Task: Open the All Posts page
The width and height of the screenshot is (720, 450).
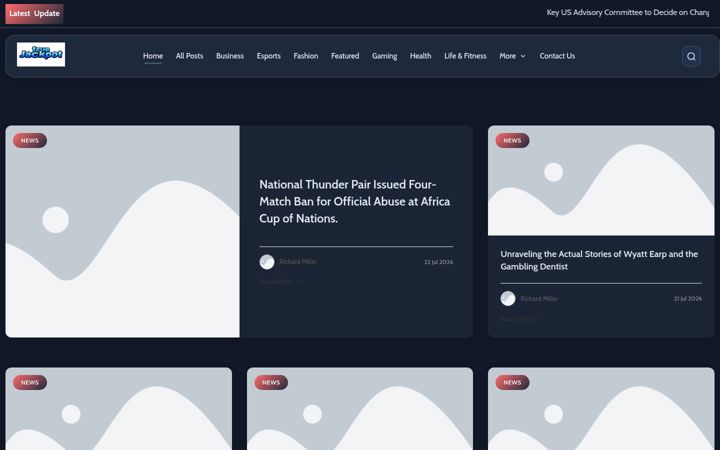Action: (x=189, y=56)
